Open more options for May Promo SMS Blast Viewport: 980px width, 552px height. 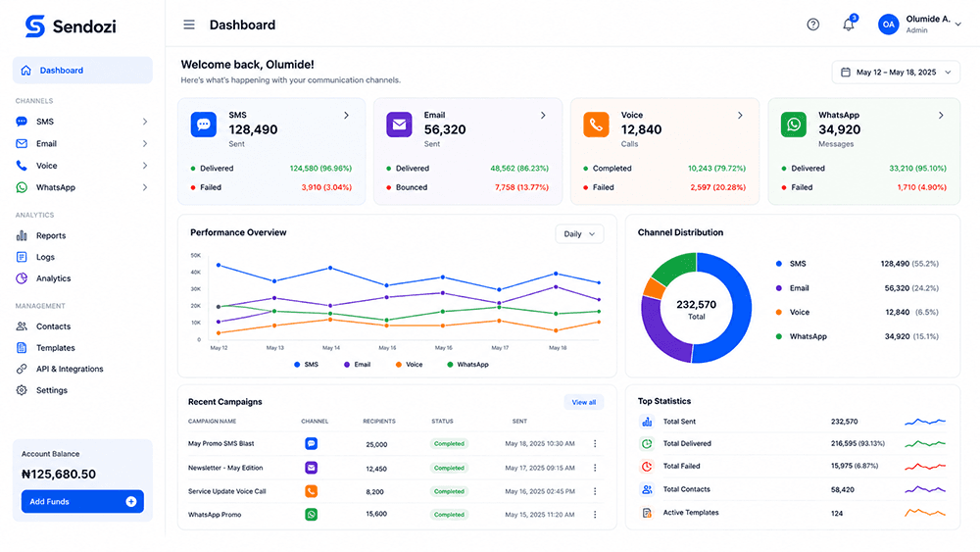pos(595,444)
